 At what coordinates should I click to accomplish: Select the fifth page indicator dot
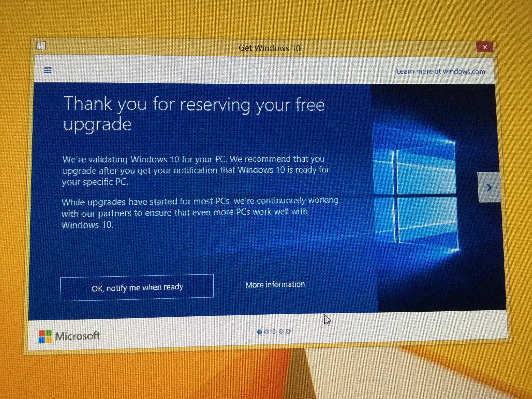click(288, 331)
